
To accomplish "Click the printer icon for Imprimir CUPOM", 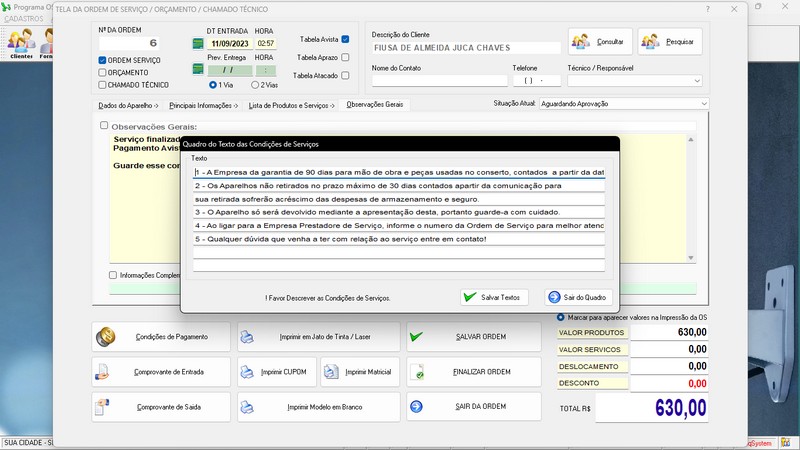I will pyautogui.click(x=247, y=372).
